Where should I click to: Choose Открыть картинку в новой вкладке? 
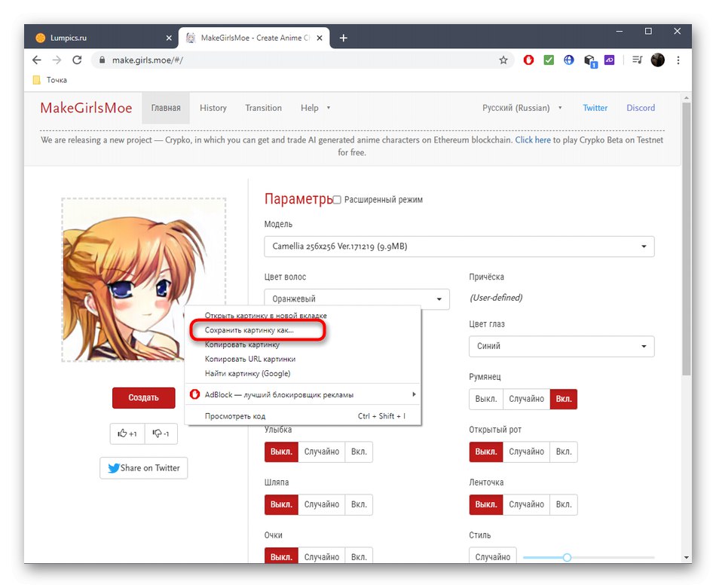tap(303, 315)
